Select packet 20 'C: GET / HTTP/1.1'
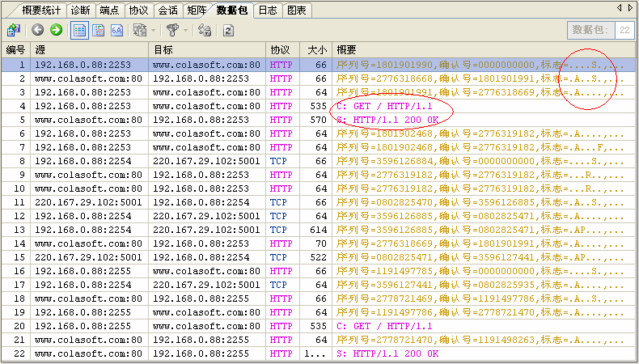639x364 pixels. [318, 326]
